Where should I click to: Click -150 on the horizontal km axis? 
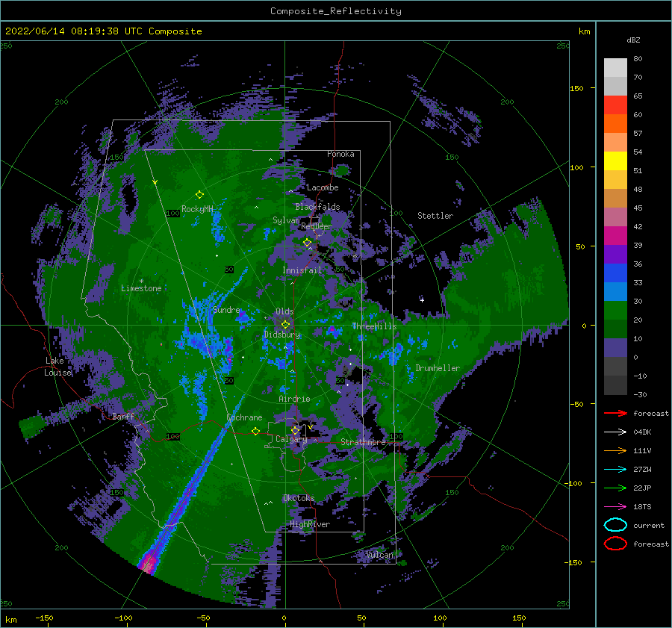(x=44, y=618)
